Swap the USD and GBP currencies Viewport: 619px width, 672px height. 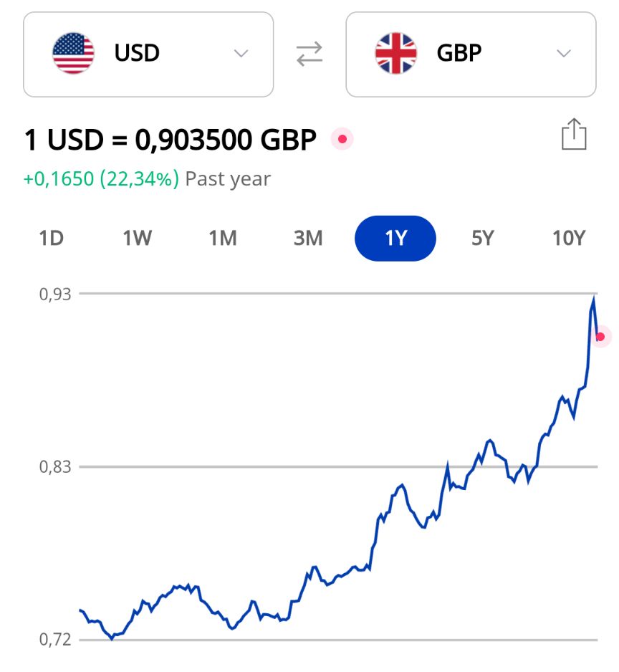[x=309, y=54]
